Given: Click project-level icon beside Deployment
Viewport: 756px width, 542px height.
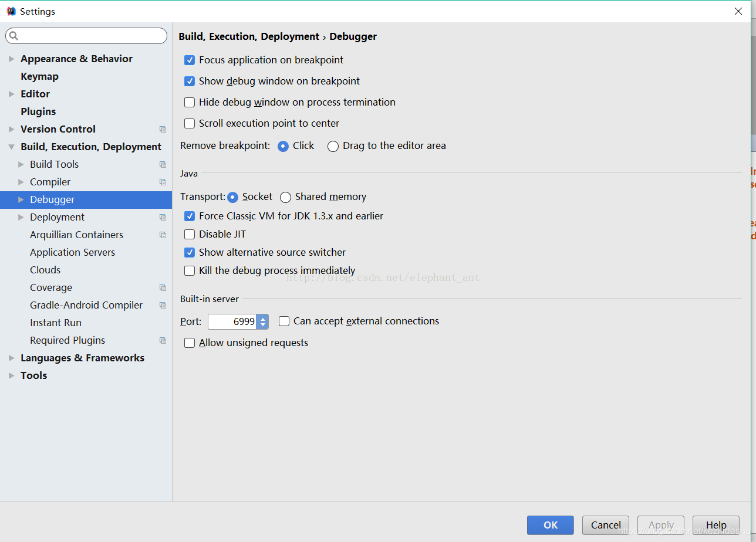Looking at the screenshot, I should pyautogui.click(x=163, y=217).
